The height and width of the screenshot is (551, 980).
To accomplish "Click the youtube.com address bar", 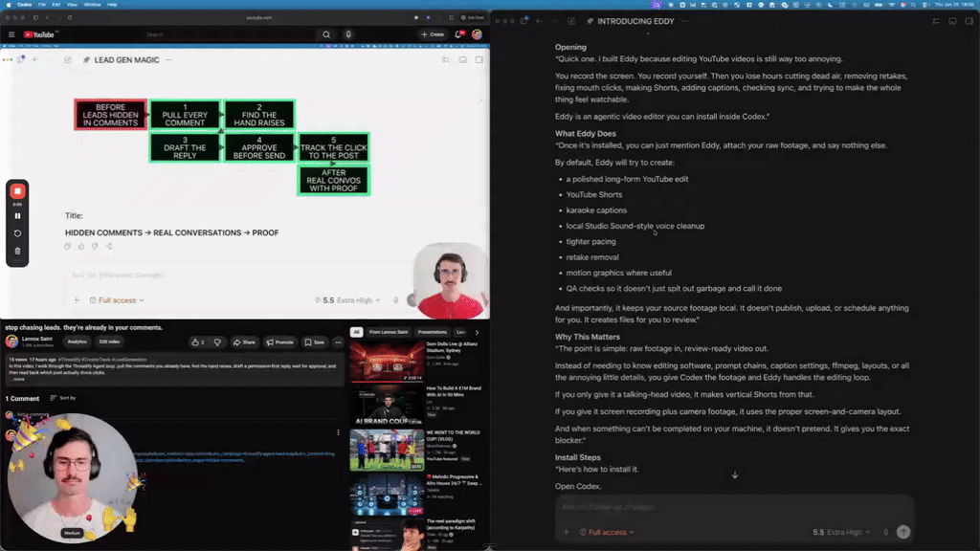I will click(258, 17).
